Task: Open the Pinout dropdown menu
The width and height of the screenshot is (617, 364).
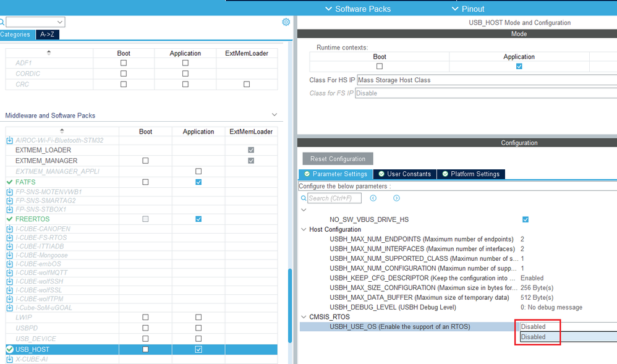Action: click(468, 9)
